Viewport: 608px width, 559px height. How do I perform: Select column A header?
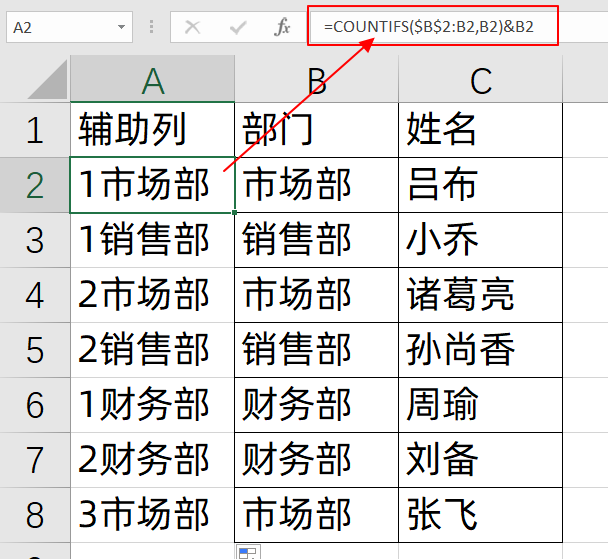pyautogui.click(x=152, y=79)
